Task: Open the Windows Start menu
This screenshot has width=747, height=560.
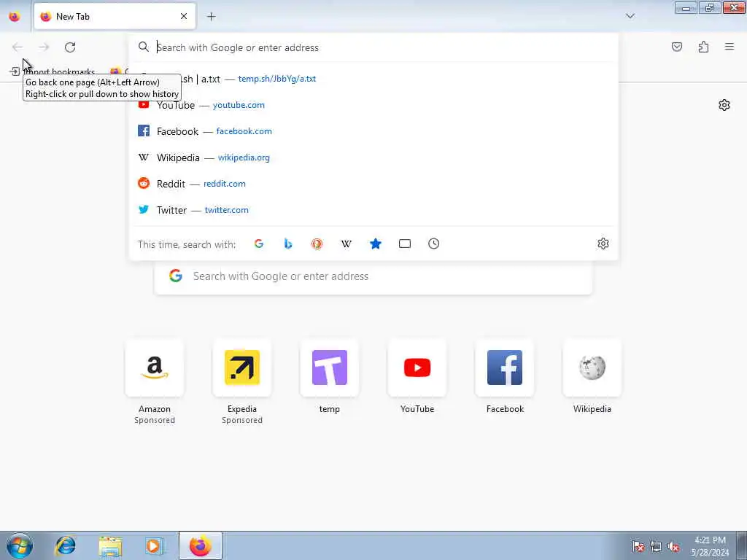Action: [x=20, y=545]
